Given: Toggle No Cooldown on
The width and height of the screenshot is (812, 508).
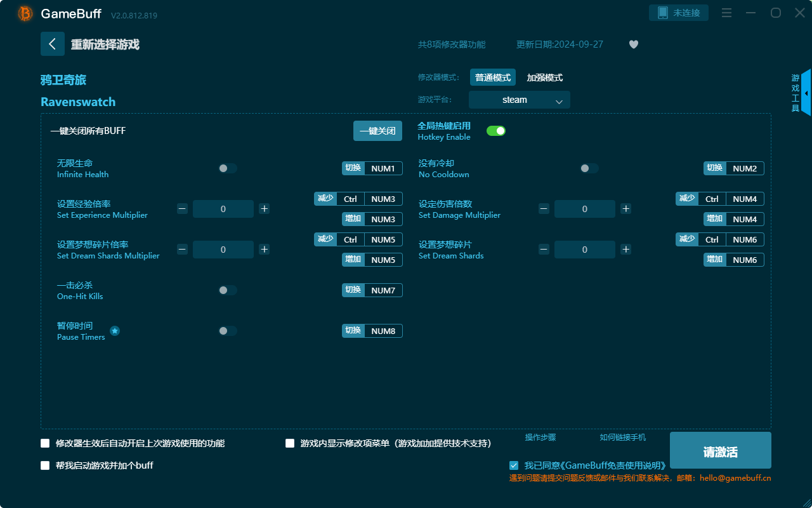Looking at the screenshot, I should click(x=589, y=168).
